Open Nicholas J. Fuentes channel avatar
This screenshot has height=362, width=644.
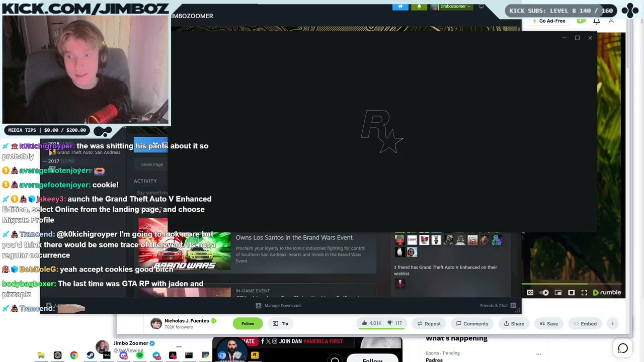coord(156,323)
